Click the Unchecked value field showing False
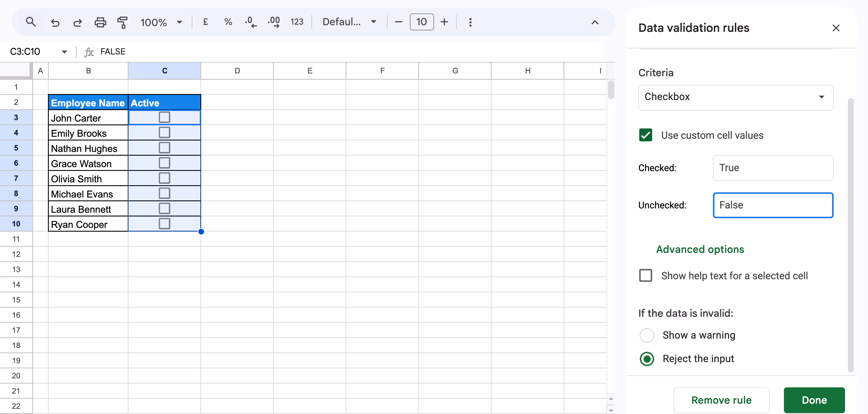Viewport: 868px width, 414px height. click(x=773, y=205)
